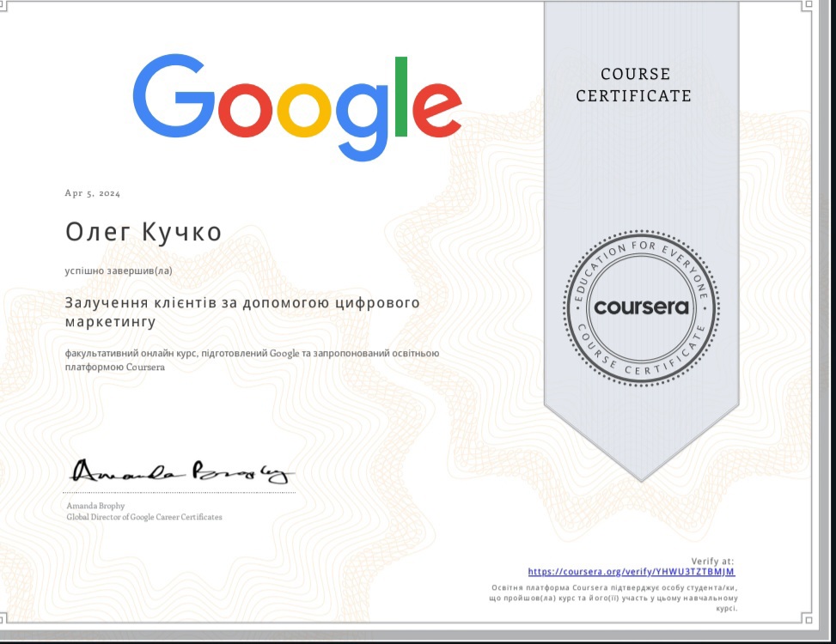Click 'Global Director of Google Career Certificates'
The image size is (836, 644).
click(144, 517)
